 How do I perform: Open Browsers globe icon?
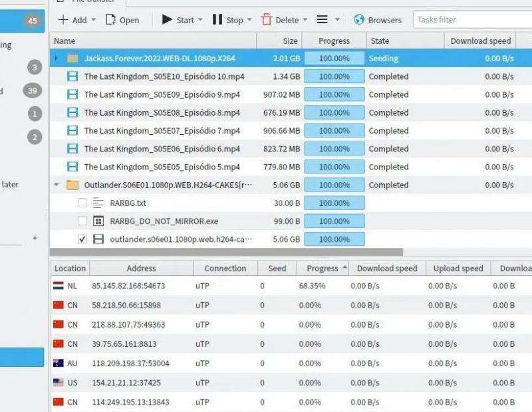pyautogui.click(x=359, y=20)
